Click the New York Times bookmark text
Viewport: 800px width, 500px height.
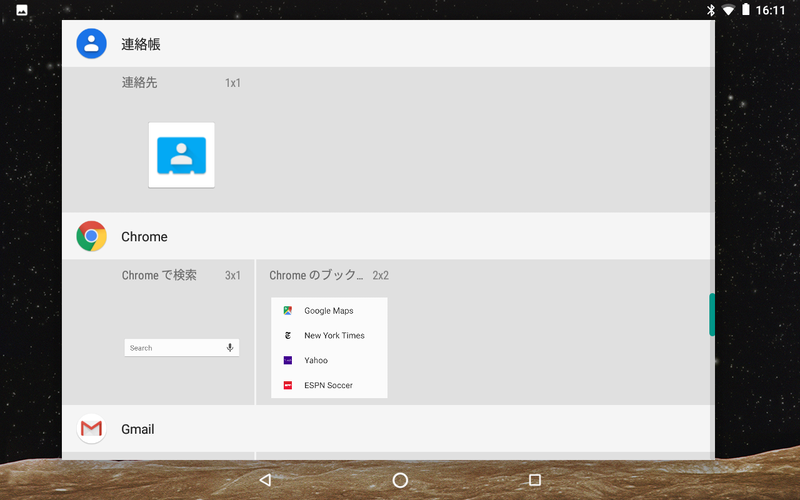pos(334,335)
